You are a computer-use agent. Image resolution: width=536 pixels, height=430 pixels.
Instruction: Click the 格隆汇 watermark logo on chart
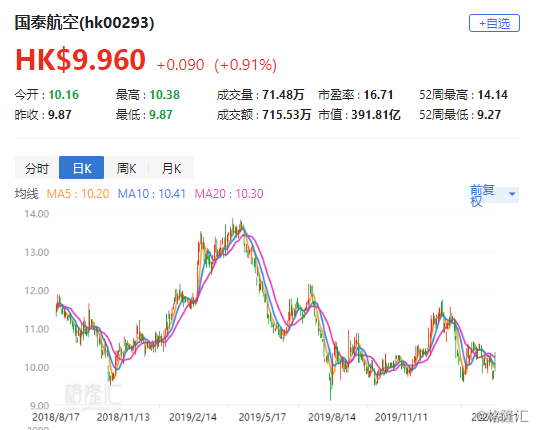(x=93, y=395)
